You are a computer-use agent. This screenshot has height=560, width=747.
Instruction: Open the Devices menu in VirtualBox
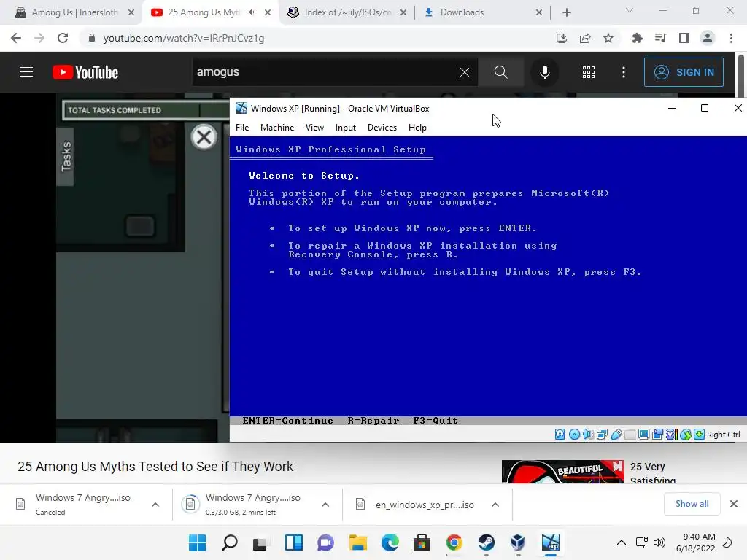pos(382,128)
